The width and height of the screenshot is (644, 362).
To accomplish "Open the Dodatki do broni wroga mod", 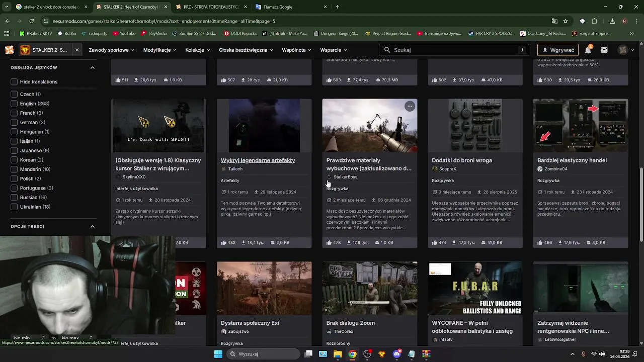I will (461, 160).
